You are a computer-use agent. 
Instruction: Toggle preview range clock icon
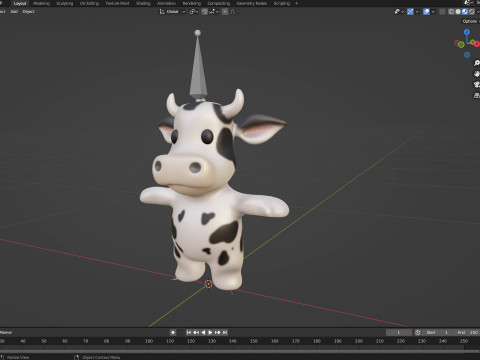tap(418, 332)
